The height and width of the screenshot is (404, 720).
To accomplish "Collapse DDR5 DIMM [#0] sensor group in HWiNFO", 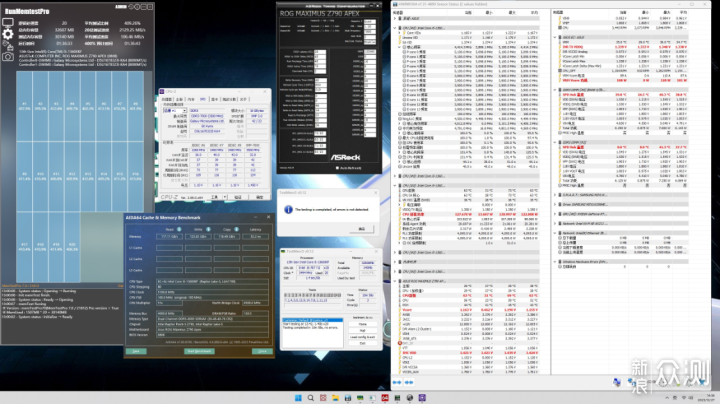I will (x=555, y=90).
